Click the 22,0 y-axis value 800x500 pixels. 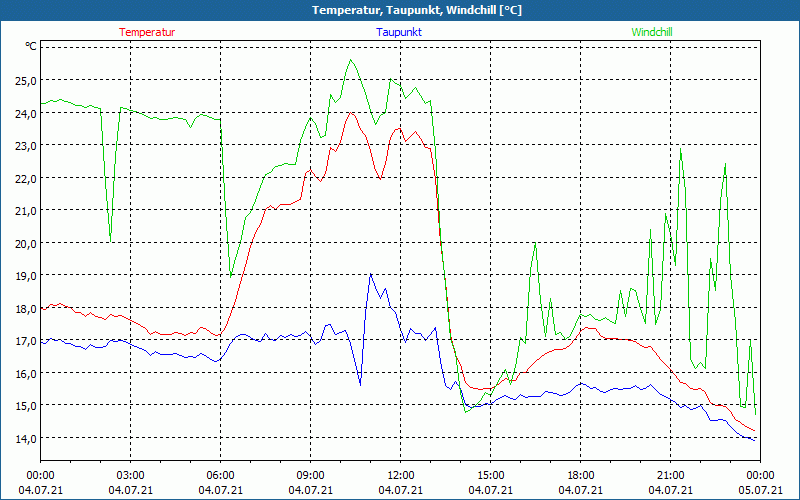27,178
